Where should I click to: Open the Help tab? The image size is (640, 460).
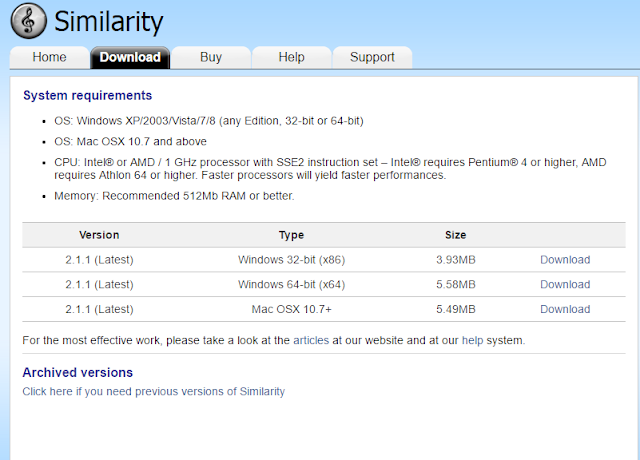pyautogui.click(x=291, y=57)
